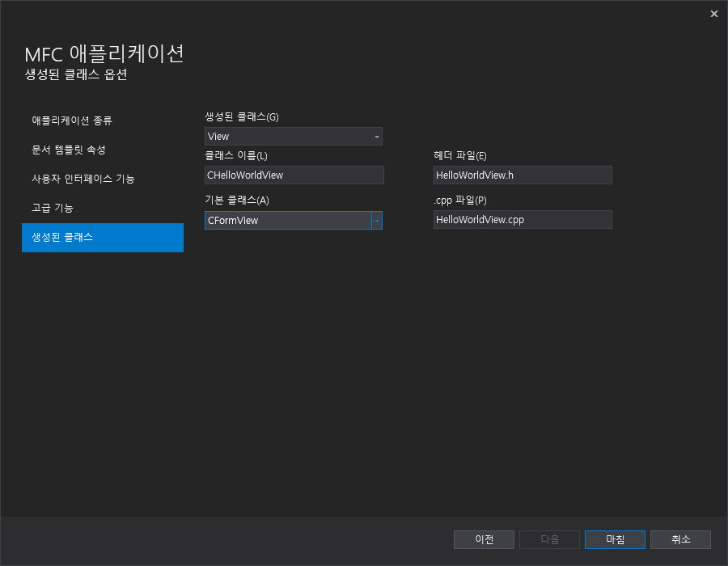Click the 헤더 파일 field HelloWorldView.h
The height and width of the screenshot is (566, 728).
523,175
